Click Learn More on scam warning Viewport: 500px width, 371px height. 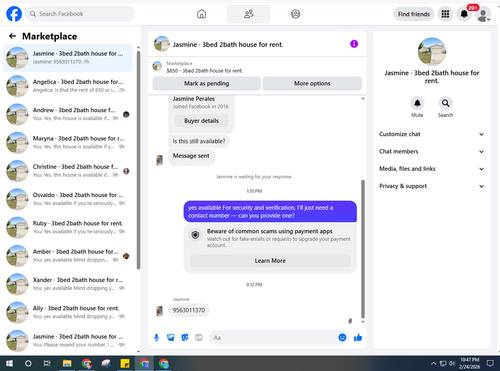[270, 261]
